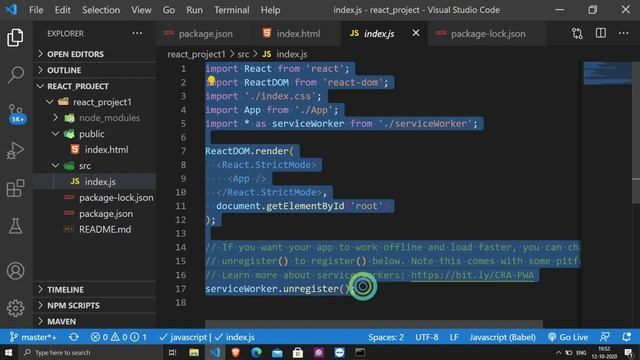640x360 pixels.
Task: Click the feedback icon in status bar
Action: point(604,337)
